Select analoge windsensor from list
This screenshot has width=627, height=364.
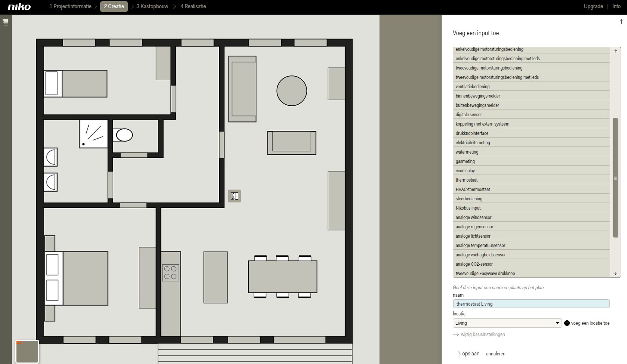click(x=531, y=218)
